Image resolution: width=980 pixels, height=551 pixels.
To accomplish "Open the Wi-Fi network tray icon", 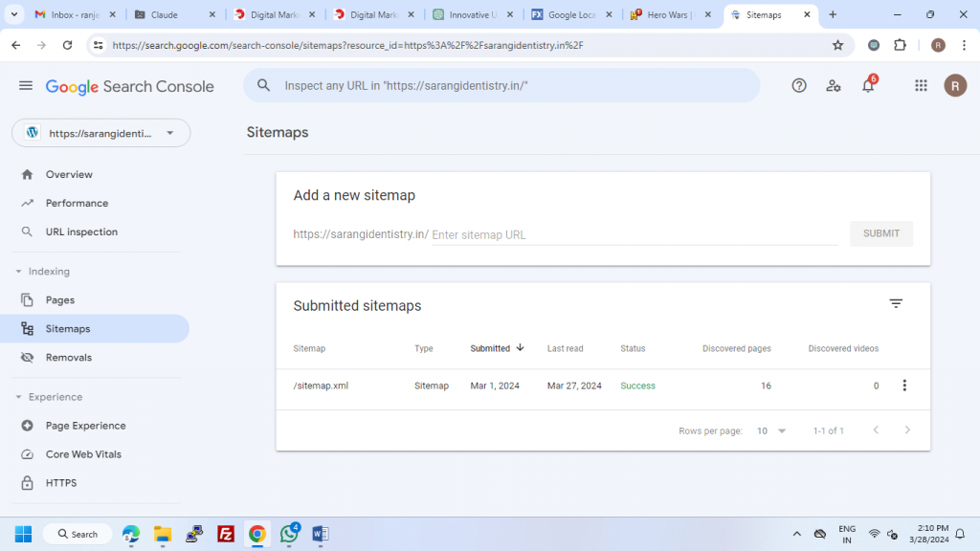I will point(874,534).
